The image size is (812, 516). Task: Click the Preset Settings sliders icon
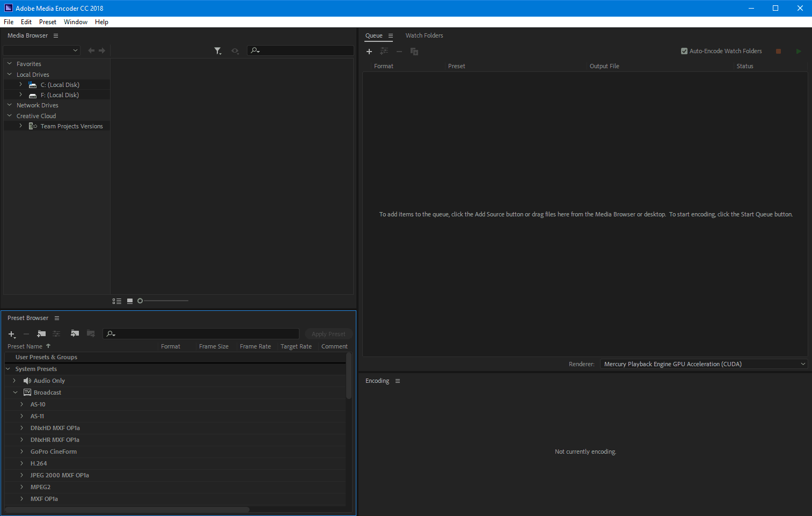click(x=56, y=334)
